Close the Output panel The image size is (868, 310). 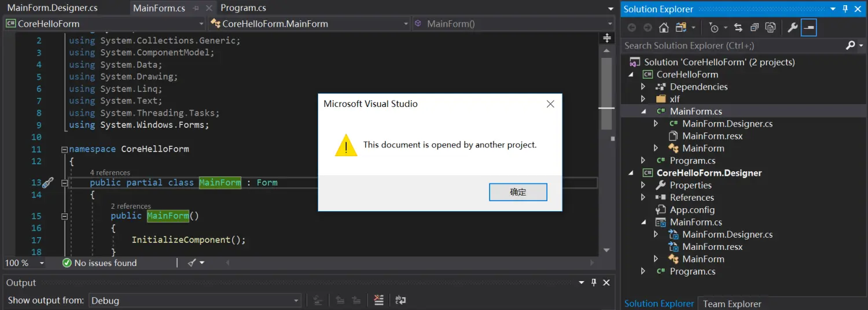pos(606,282)
